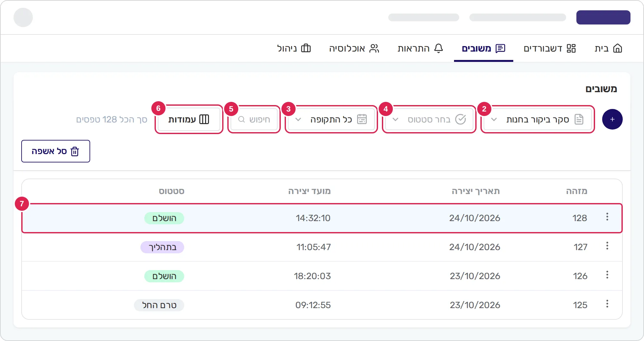Click the בתהליך status badge in row 127

(162, 247)
